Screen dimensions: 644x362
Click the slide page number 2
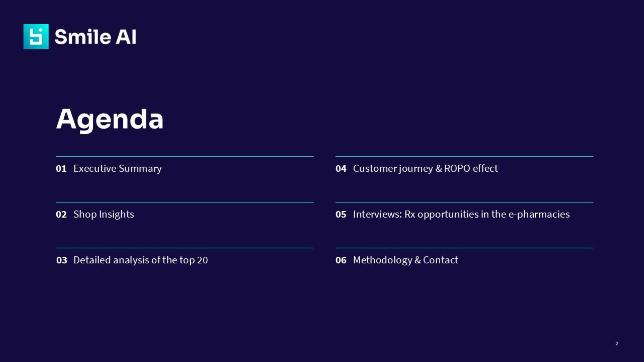617,344
